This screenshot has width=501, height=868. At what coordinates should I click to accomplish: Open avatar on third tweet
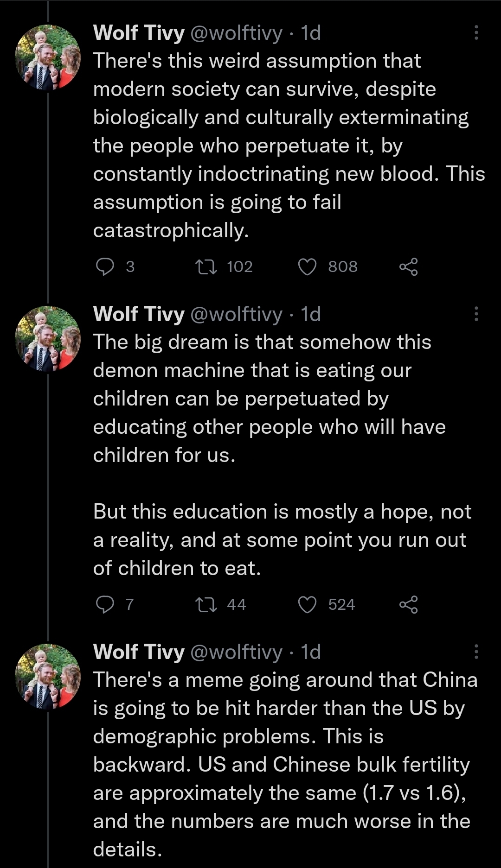point(48,676)
